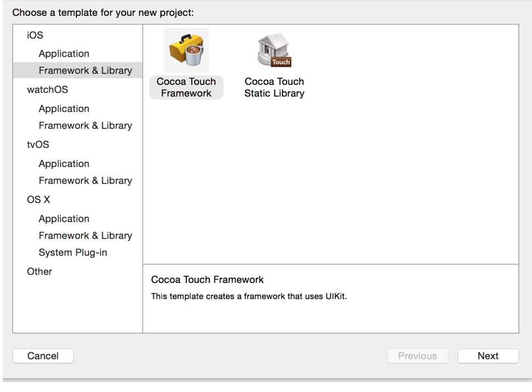Select Framework & Library under tvOS
Viewport: 532px width, 392px height.
point(85,181)
